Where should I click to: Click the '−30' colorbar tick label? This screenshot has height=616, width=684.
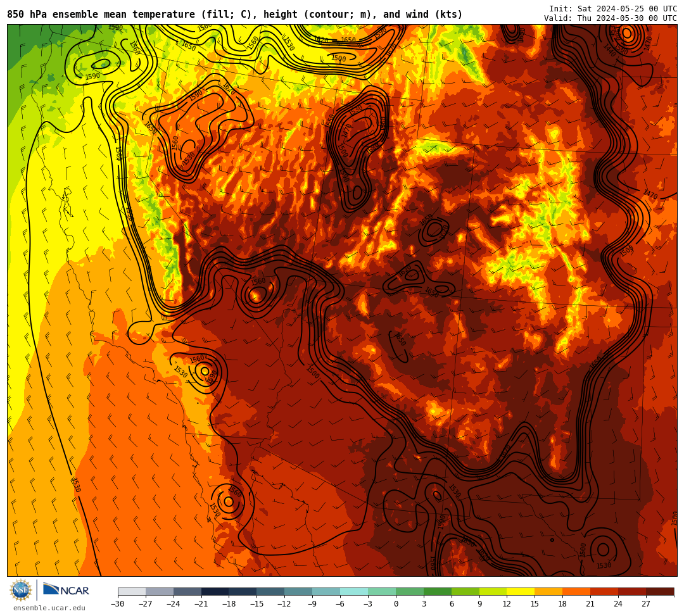(x=118, y=604)
